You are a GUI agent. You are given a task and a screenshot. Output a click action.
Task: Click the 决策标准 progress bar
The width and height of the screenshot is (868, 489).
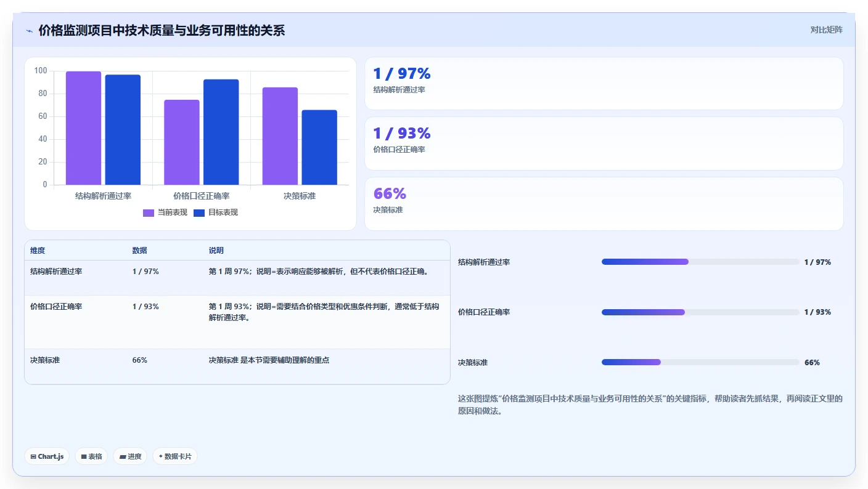700,362
